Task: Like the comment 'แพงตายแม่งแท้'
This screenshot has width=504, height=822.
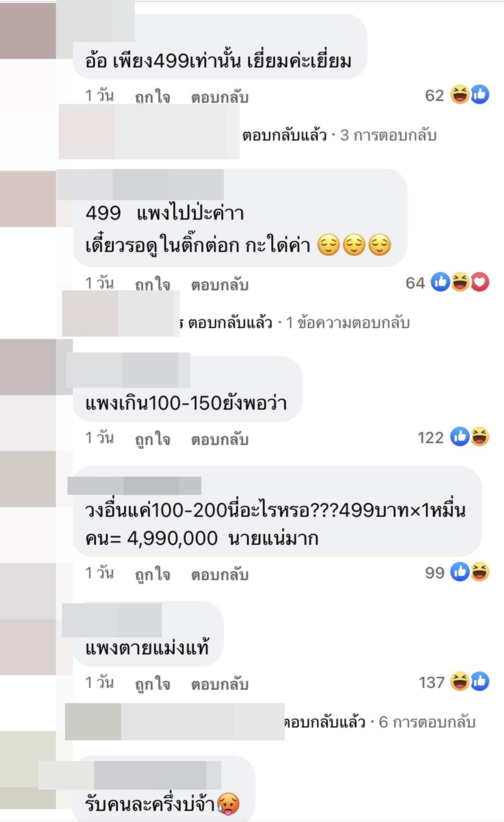Action: click(x=152, y=684)
